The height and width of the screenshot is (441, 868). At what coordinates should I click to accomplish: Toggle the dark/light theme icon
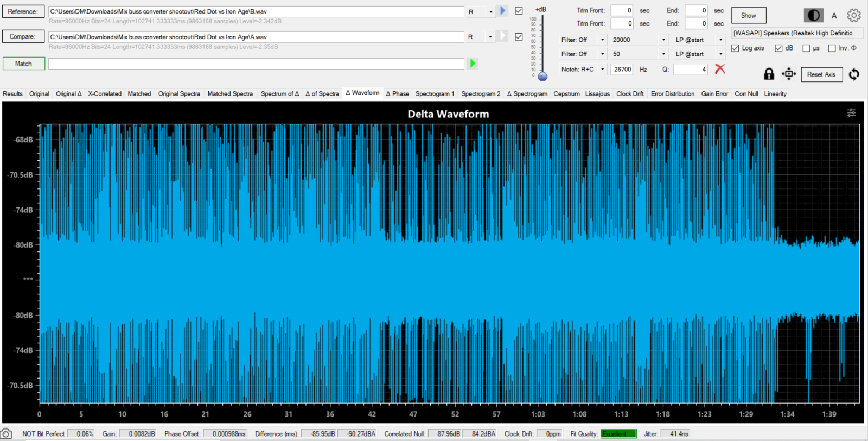(814, 16)
